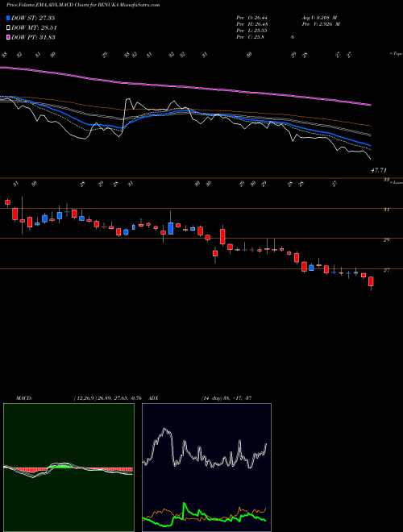
Task: Click the Pre V: 2.926 M volume text
Action: 320,24
